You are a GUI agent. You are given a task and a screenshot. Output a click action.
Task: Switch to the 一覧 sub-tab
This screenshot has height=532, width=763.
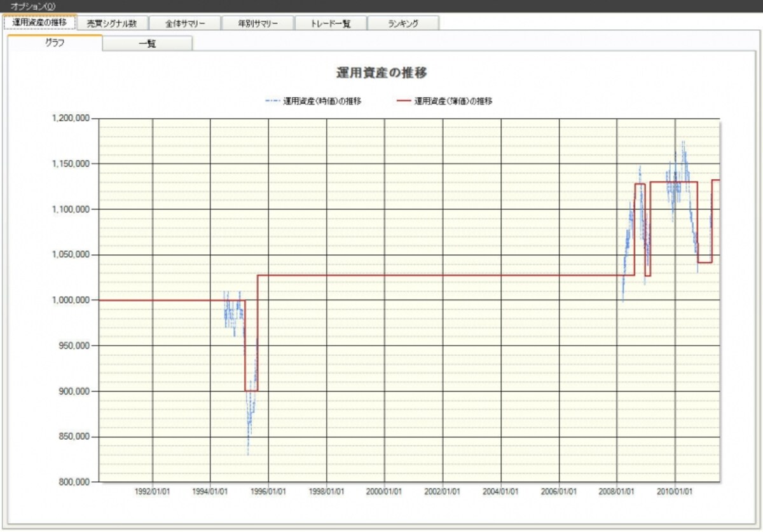pyautogui.click(x=148, y=44)
